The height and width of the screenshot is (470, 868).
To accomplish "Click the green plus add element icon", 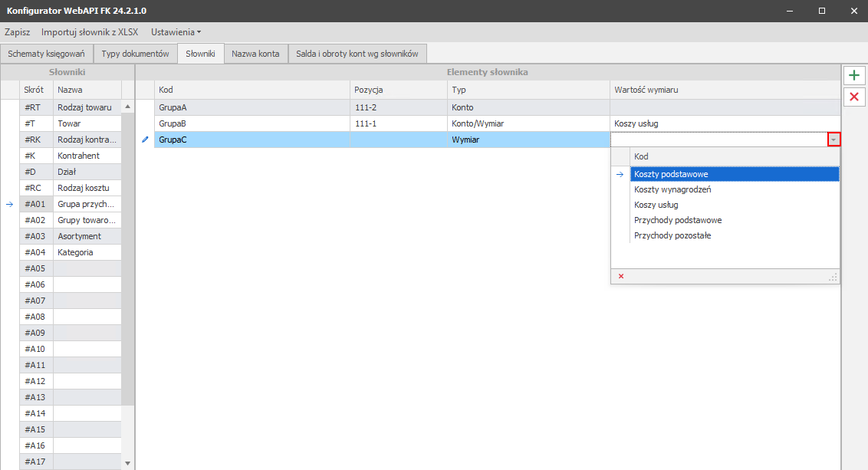I will click(853, 75).
